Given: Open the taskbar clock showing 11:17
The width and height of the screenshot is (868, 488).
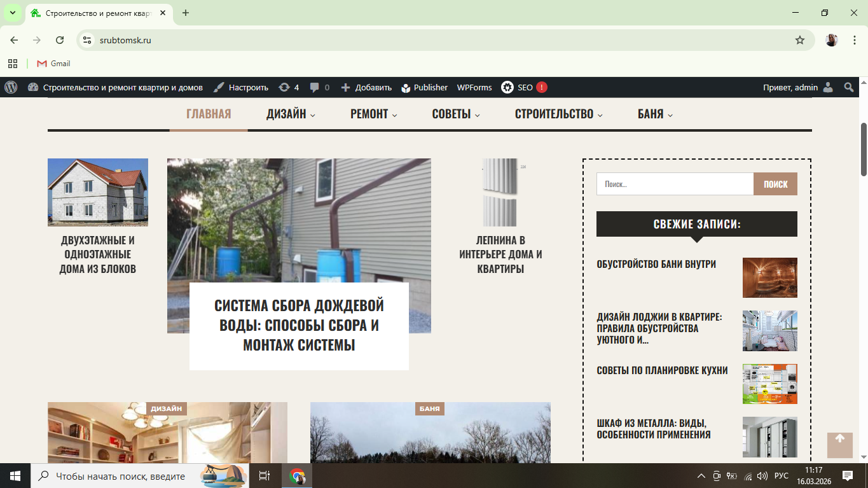Looking at the screenshot, I should coord(814,476).
